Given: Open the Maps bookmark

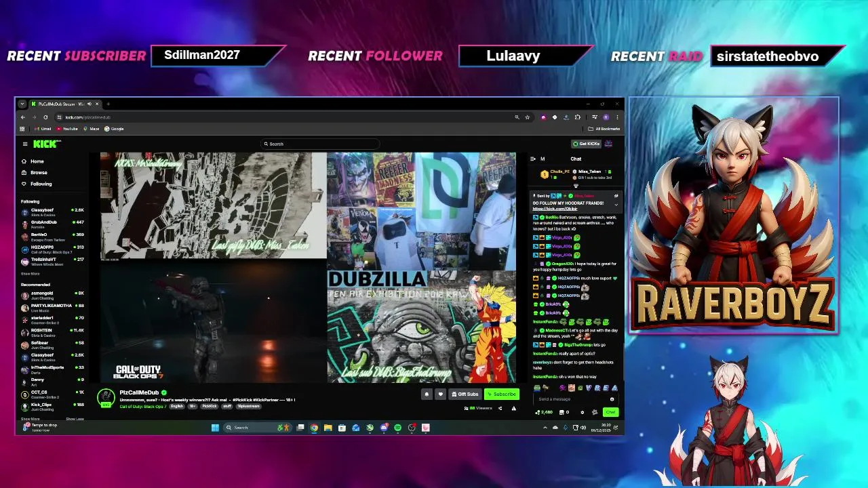Looking at the screenshot, I should pos(92,129).
